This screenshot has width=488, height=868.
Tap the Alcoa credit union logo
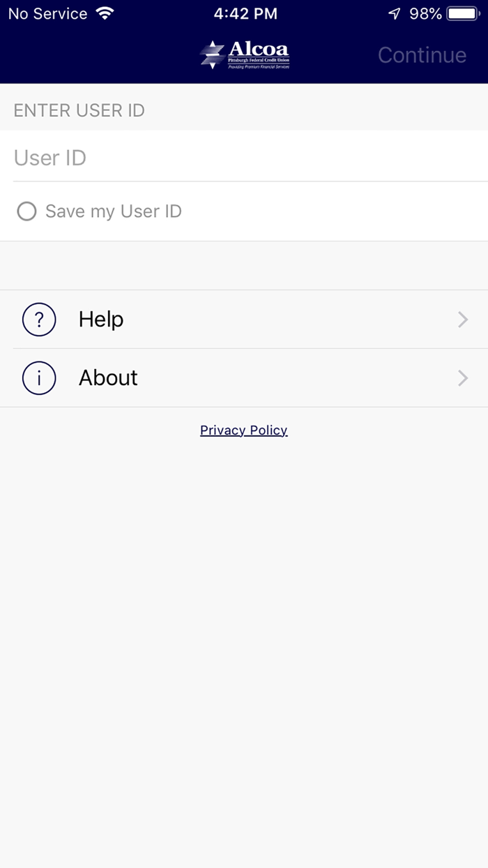click(244, 54)
